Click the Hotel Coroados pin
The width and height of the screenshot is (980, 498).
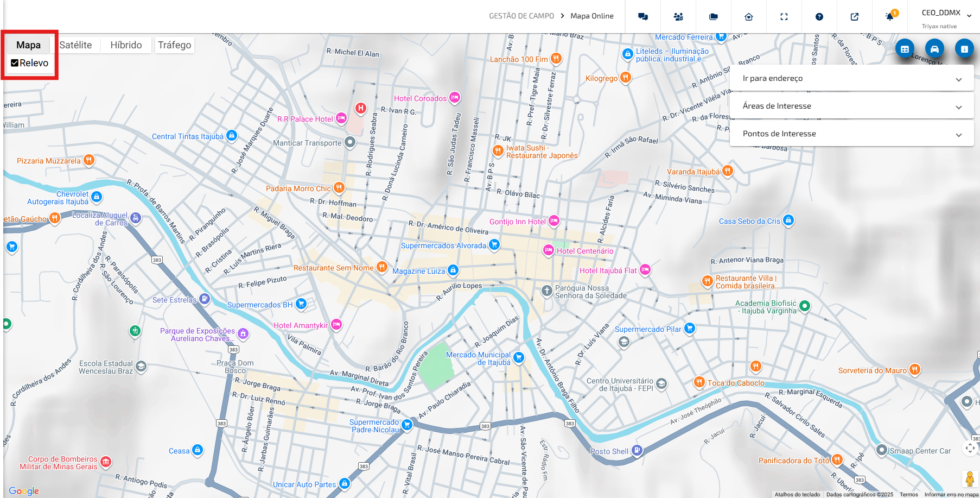pos(455,97)
